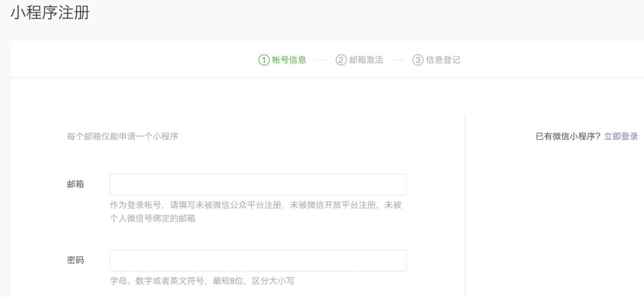The image size is (644, 297).
Task: Open the 立即登录 login link
Action: [621, 136]
